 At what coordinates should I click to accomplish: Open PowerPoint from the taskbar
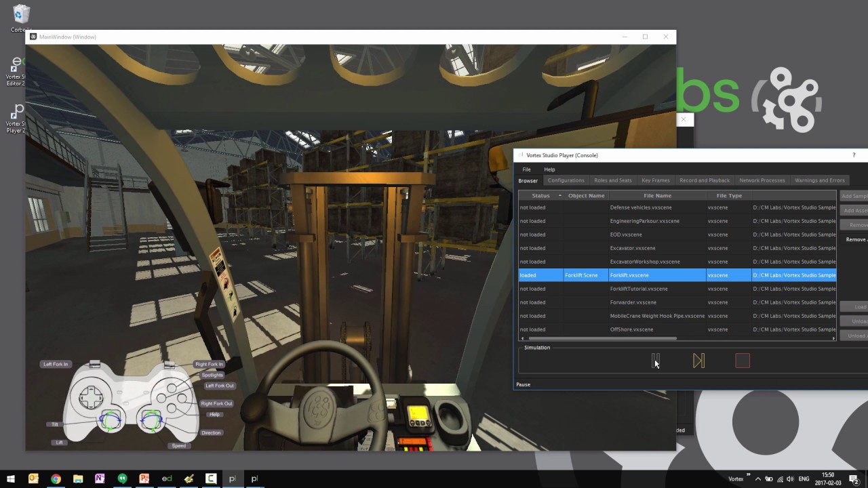tap(144, 479)
